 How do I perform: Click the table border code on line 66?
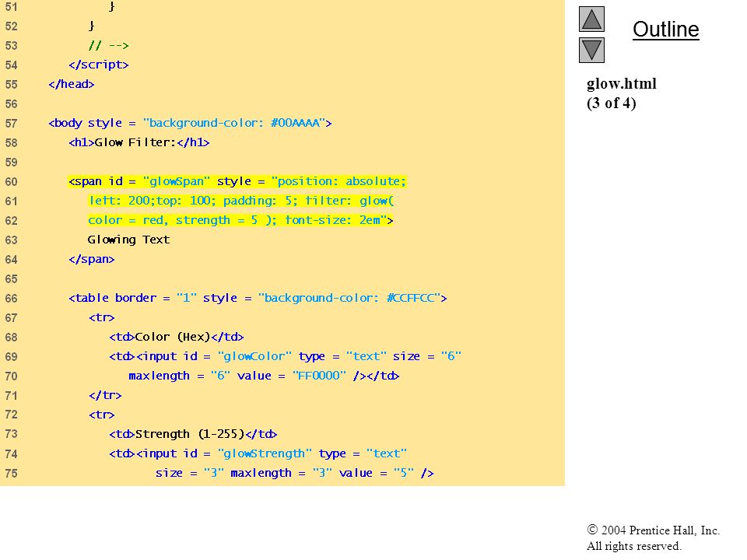[x=258, y=298]
